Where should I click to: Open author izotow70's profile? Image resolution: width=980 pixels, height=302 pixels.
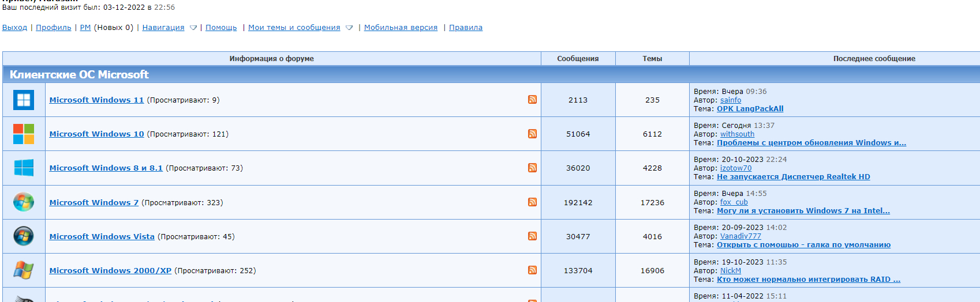point(736,168)
